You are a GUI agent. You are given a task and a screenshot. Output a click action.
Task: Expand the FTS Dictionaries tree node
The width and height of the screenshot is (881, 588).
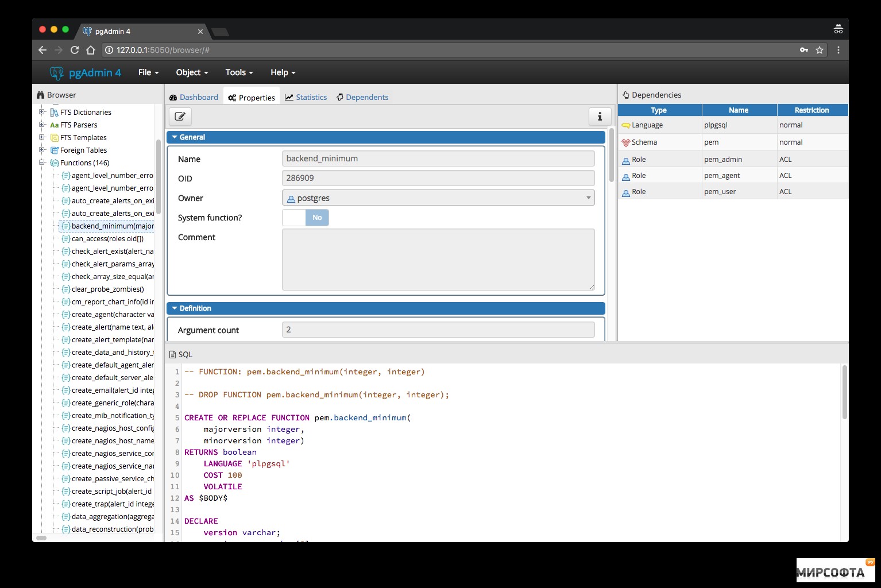pos(42,112)
